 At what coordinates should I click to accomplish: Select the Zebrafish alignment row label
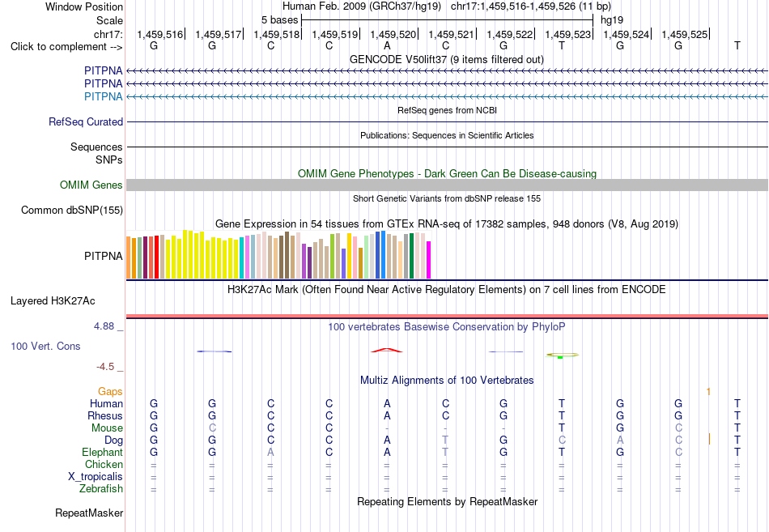[100, 489]
